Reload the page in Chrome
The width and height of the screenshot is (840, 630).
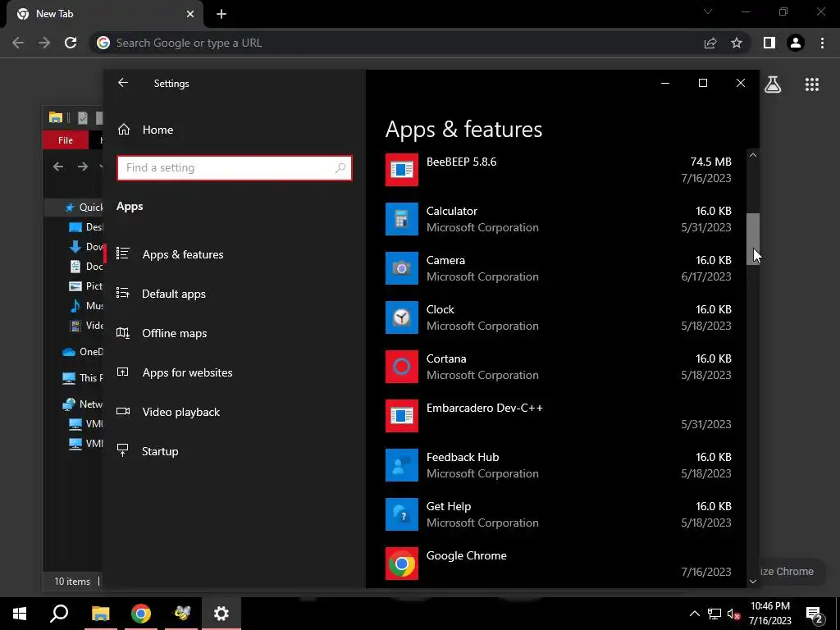[71, 43]
